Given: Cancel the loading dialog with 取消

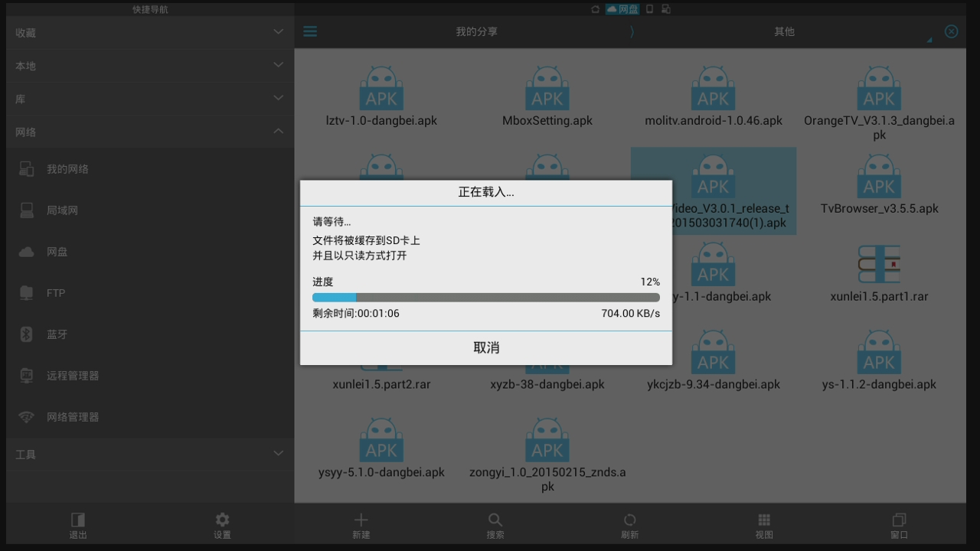Looking at the screenshot, I should click(x=486, y=347).
